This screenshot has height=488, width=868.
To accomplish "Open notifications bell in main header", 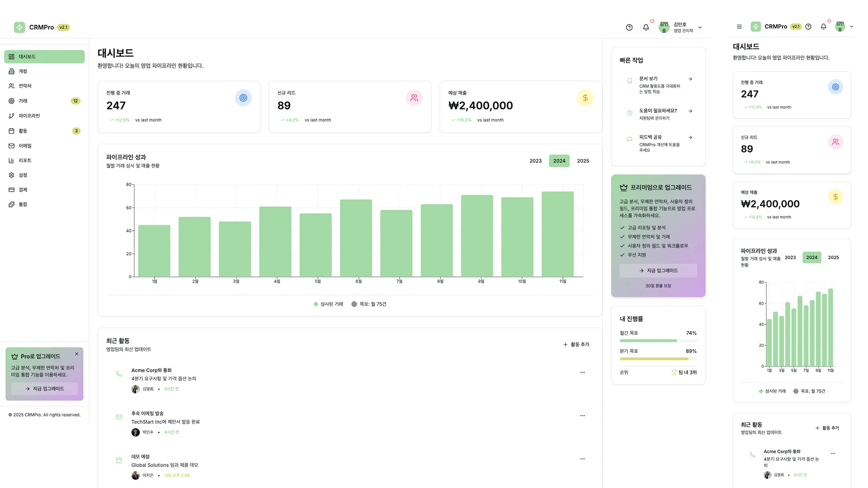I will pyautogui.click(x=646, y=28).
